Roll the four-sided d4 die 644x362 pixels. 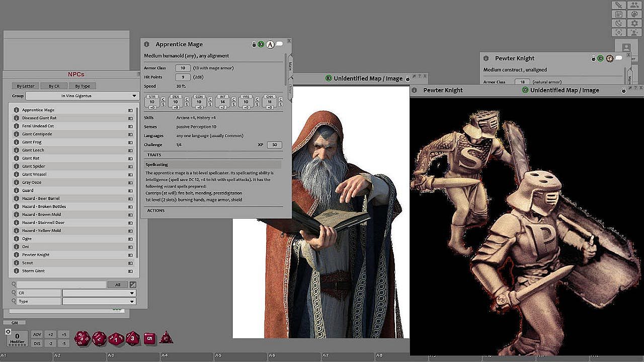click(166, 338)
